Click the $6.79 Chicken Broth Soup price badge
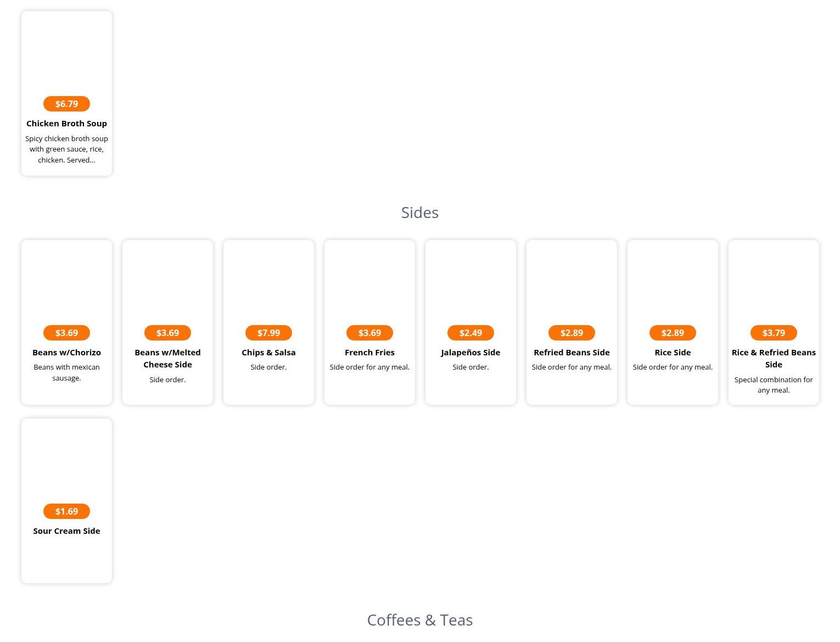The width and height of the screenshot is (840, 642). point(66,104)
